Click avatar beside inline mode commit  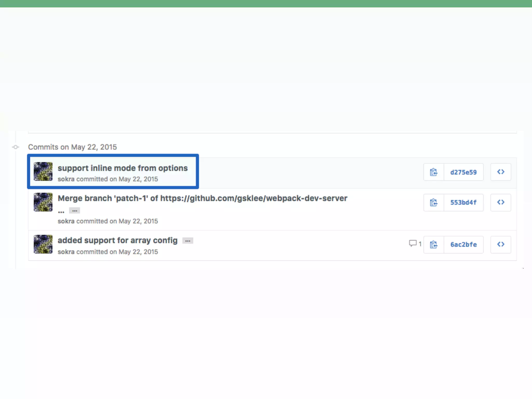43,171
